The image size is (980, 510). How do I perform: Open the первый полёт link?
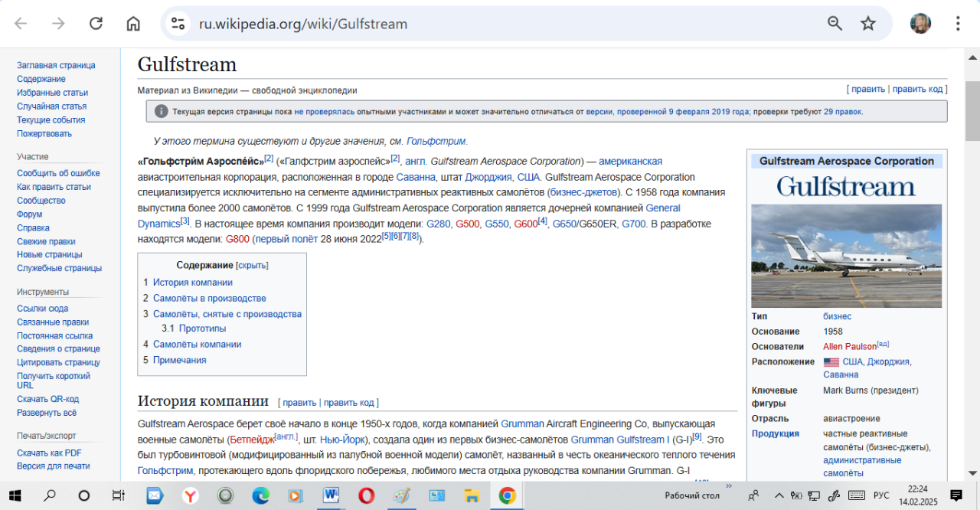pos(286,239)
